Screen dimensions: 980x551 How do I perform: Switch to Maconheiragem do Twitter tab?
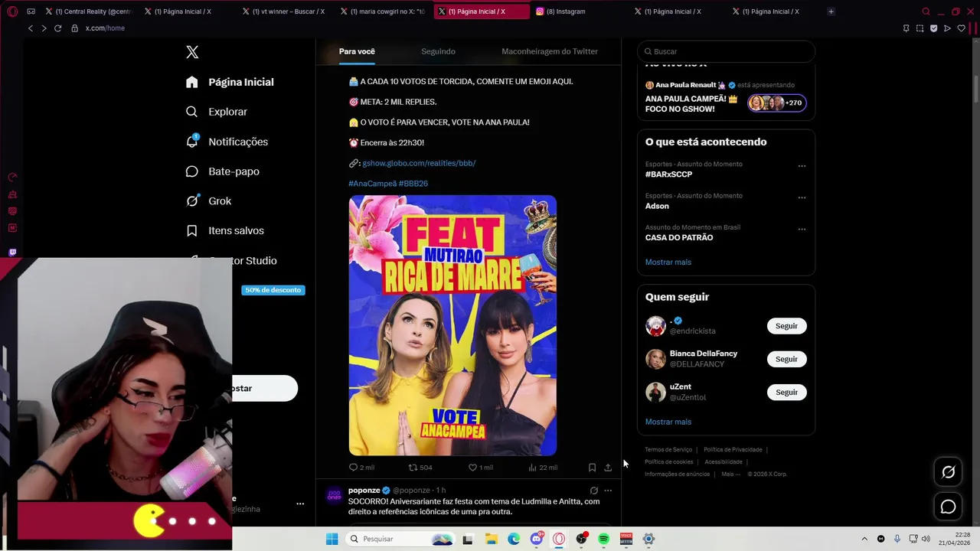[550, 51]
